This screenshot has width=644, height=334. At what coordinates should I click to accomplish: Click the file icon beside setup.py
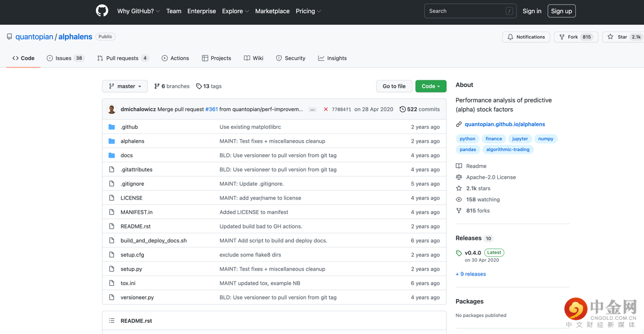click(112, 269)
